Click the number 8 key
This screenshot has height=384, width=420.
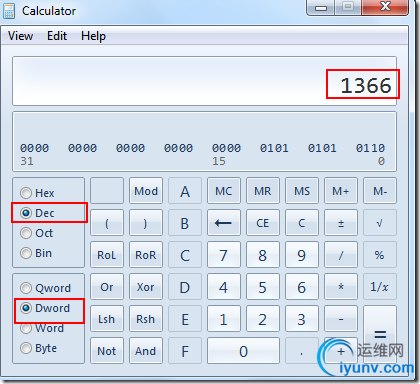(x=263, y=255)
